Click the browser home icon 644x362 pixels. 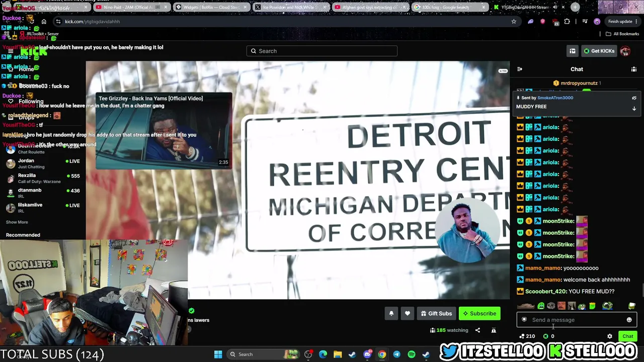tap(44, 22)
